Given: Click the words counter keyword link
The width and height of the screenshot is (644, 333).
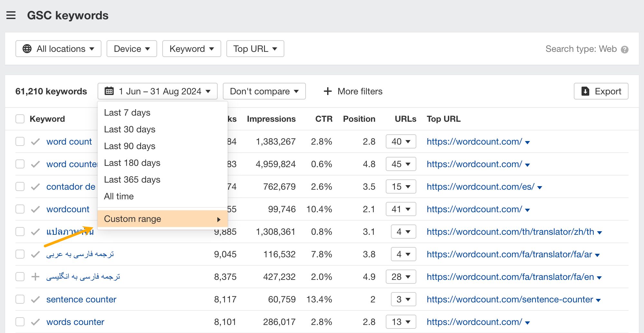Looking at the screenshot, I should click(x=75, y=322).
